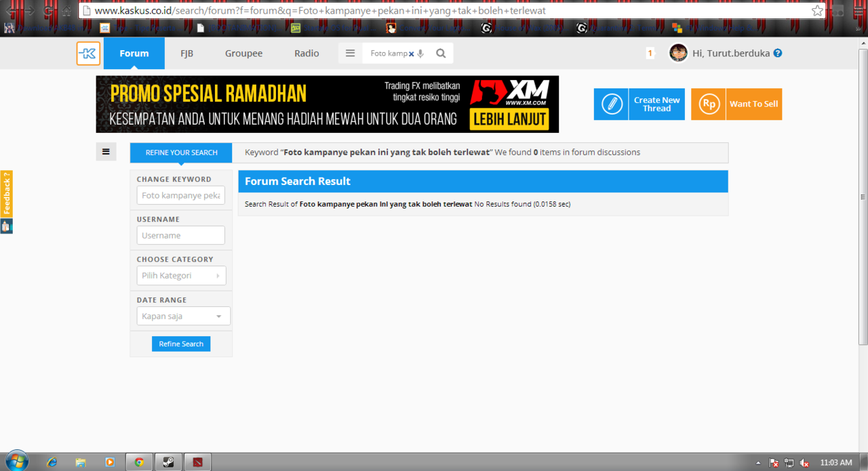Screen dimensions: 868x471
Task: Focus the Username field
Action: point(180,235)
